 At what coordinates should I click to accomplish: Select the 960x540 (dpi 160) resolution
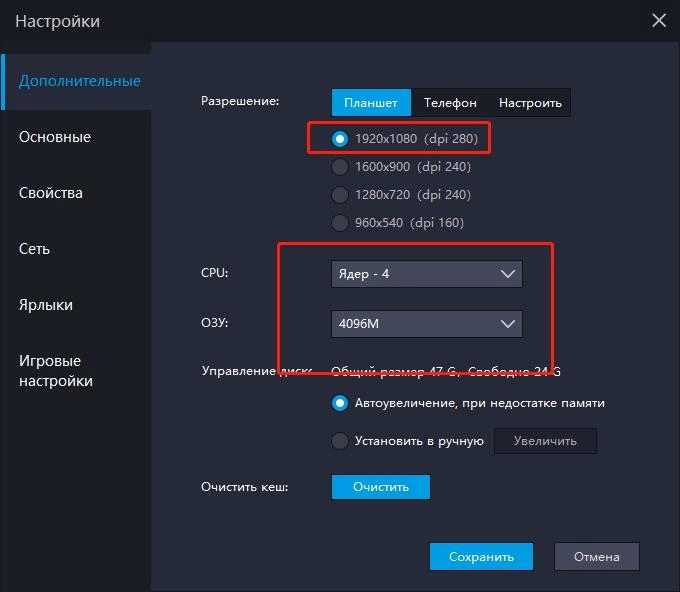(x=341, y=223)
